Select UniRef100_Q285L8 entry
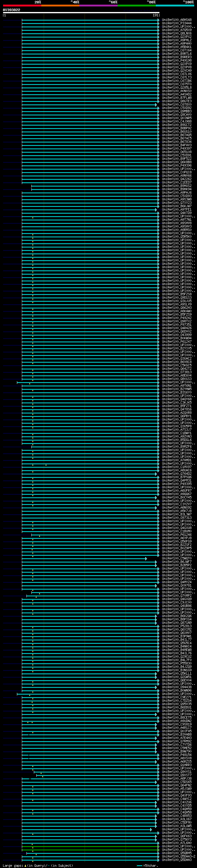The height and width of the screenshot is (868, 197). [177, 88]
